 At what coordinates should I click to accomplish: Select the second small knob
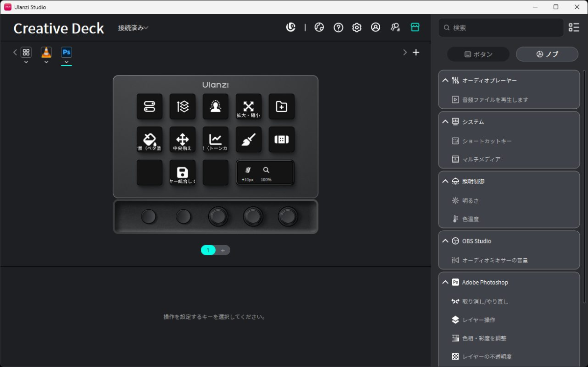point(184,216)
